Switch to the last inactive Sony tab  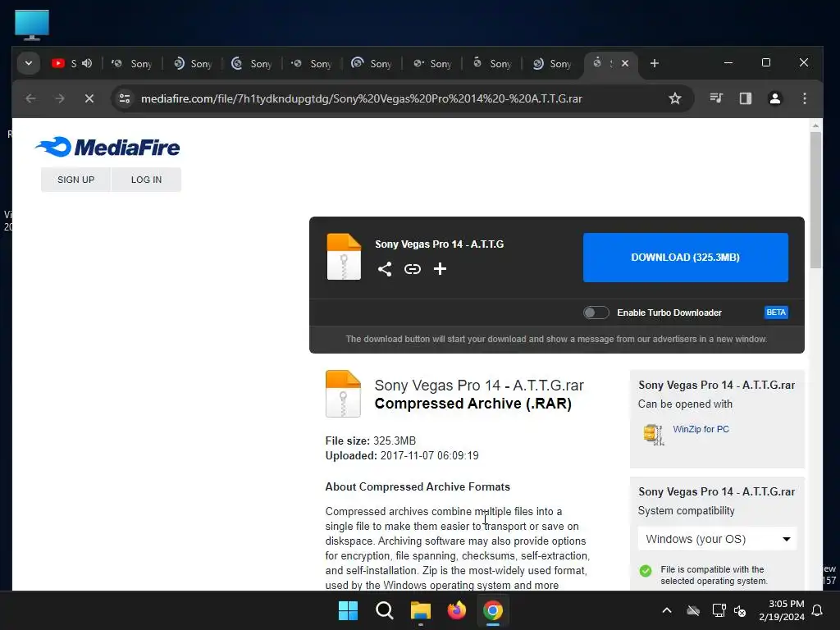pyautogui.click(x=552, y=63)
